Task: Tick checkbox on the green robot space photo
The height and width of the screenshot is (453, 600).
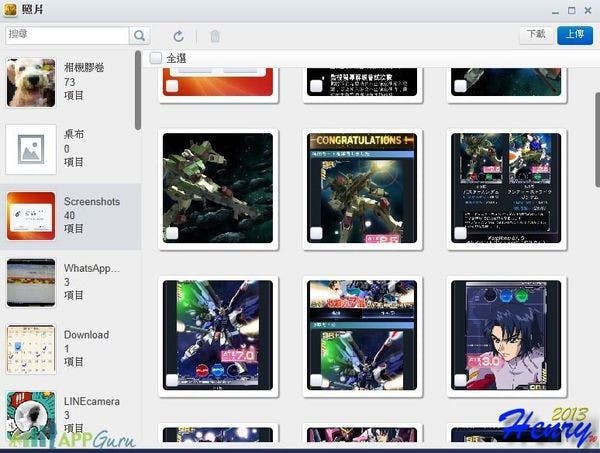Action: coord(169,233)
